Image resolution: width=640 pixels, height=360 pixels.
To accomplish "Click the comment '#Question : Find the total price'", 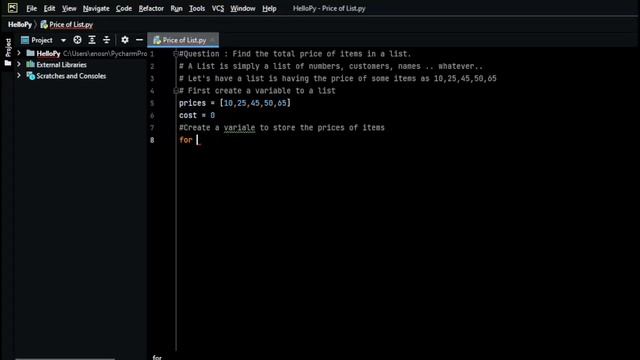I will tap(295, 54).
